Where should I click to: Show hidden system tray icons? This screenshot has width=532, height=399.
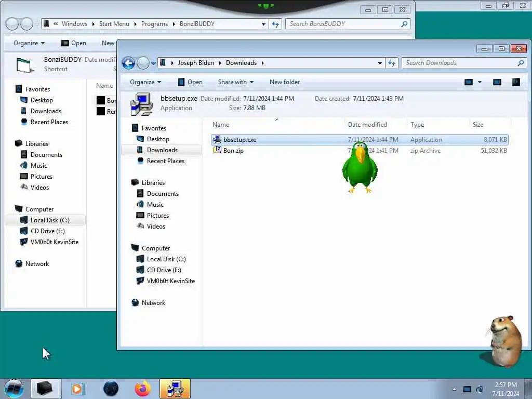pos(454,389)
